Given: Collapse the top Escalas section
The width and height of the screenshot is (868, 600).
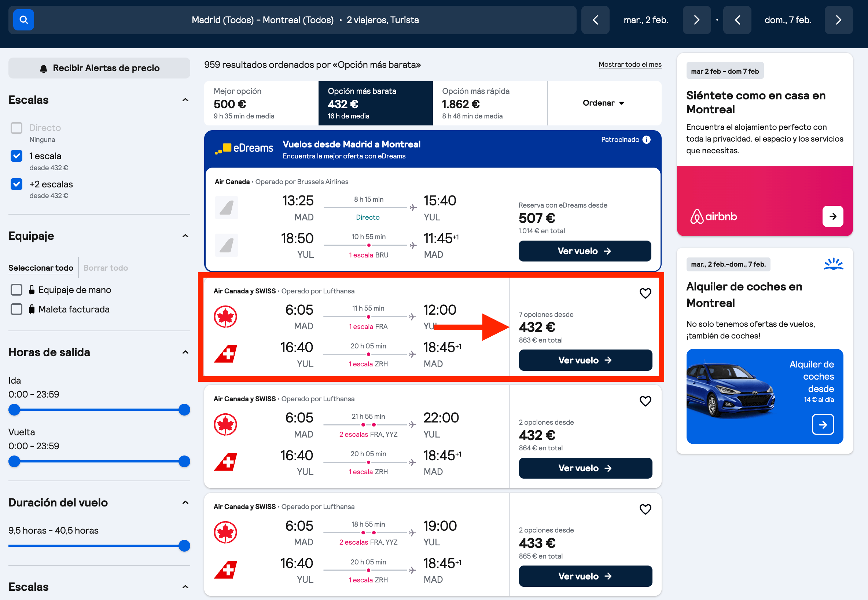Looking at the screenshot, I should click(185, 100).
